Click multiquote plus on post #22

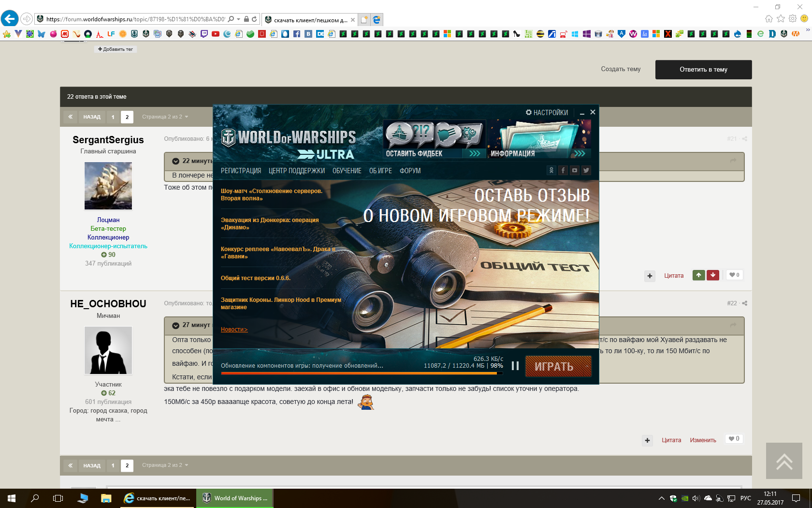pyautogui.click(x=647, y=440)
